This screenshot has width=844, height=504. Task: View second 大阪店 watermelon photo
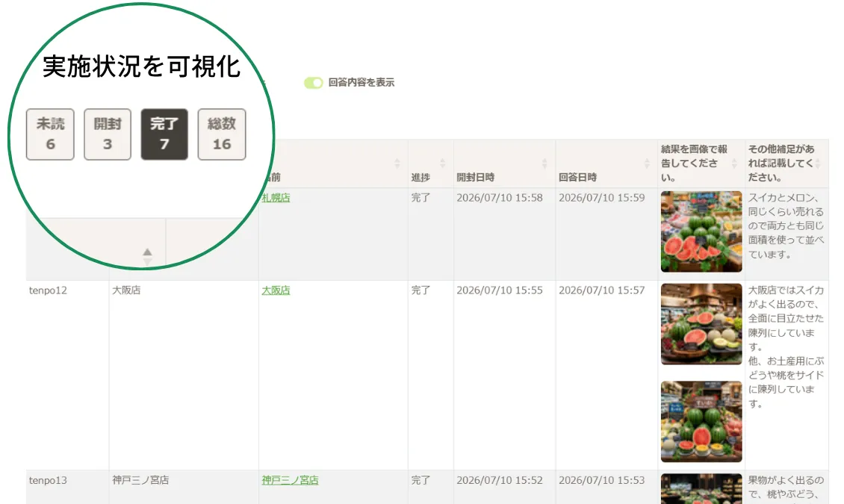click(701, 422)
